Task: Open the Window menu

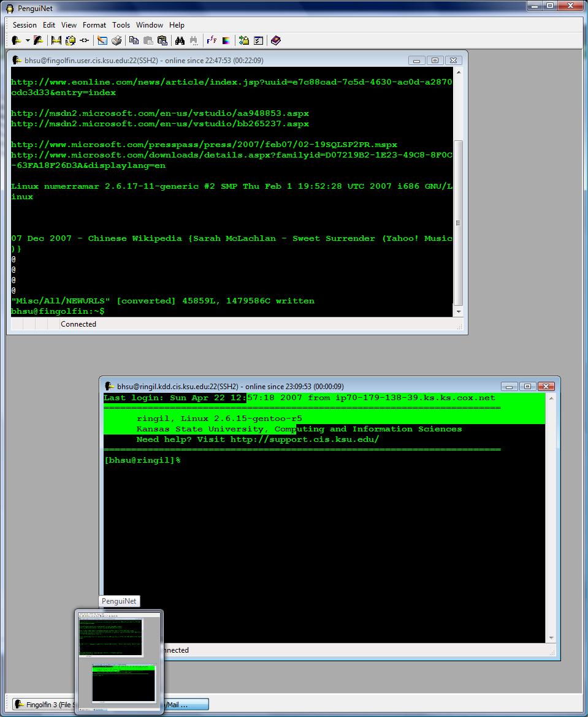Action: click(150, 25)
